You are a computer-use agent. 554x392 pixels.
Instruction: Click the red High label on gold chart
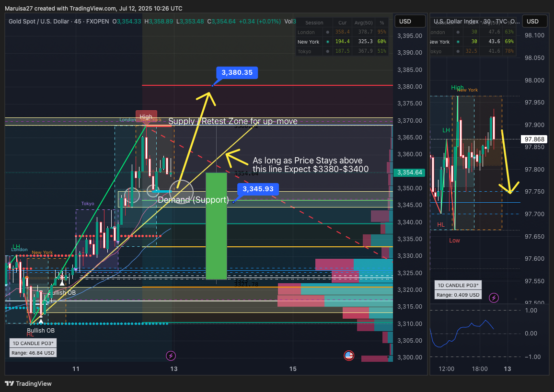tap(146, 116)
